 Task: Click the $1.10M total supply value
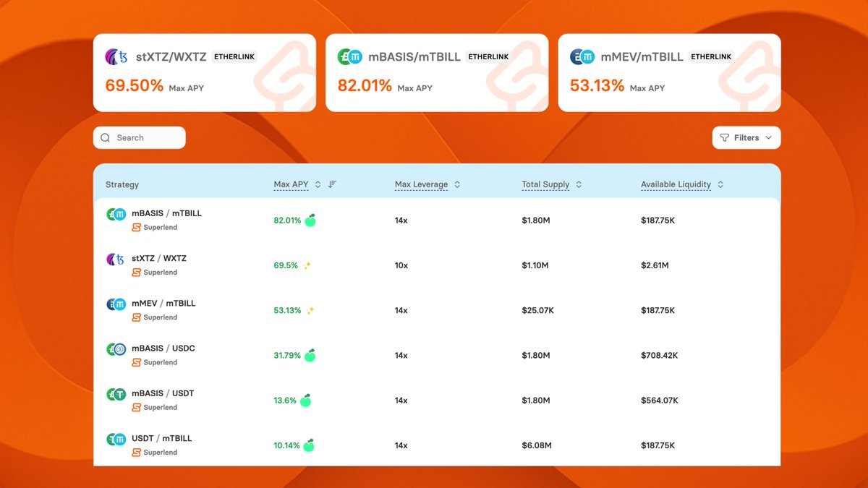[535, 265]
